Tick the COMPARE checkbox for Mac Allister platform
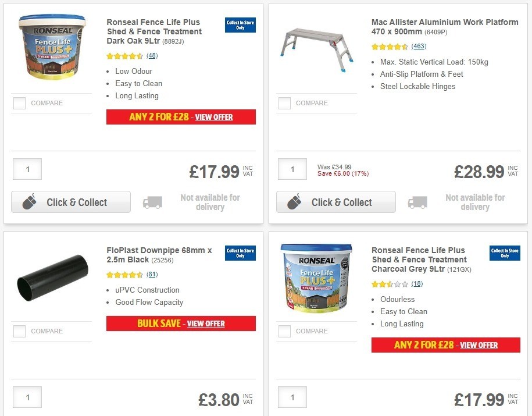 (284, 103)
